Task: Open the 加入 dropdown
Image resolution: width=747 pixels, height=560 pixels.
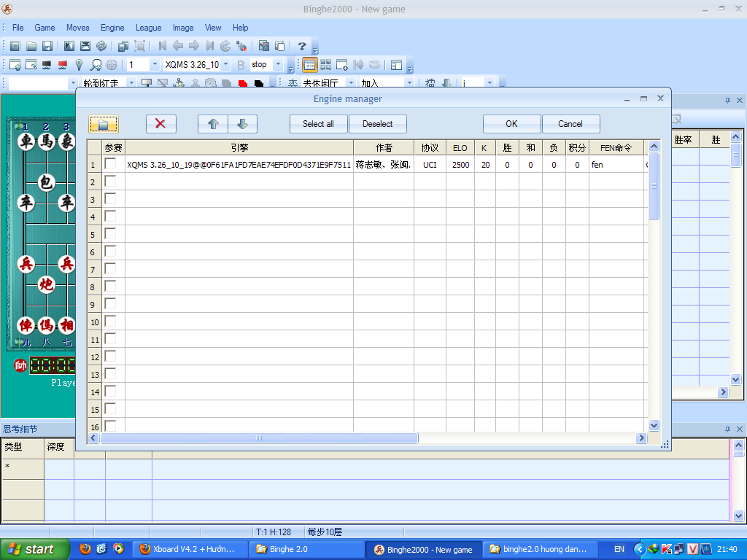Action: pos(409,83)
